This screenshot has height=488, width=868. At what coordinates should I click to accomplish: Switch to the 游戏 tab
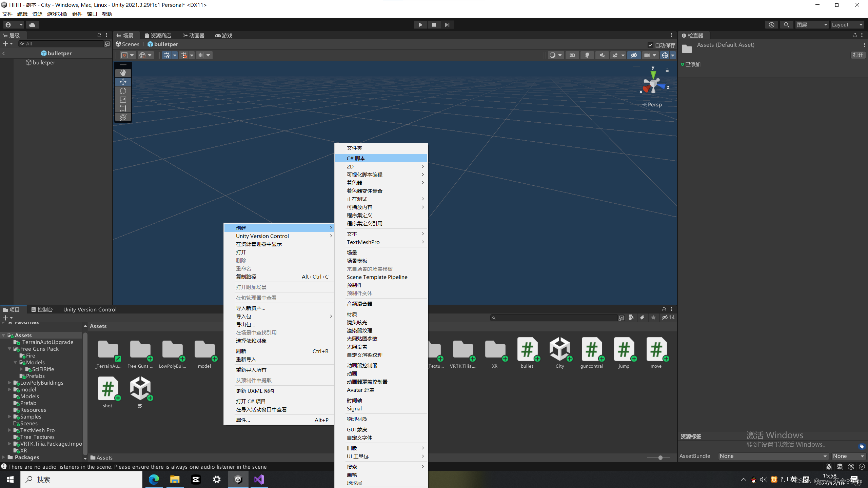[223, 35]
